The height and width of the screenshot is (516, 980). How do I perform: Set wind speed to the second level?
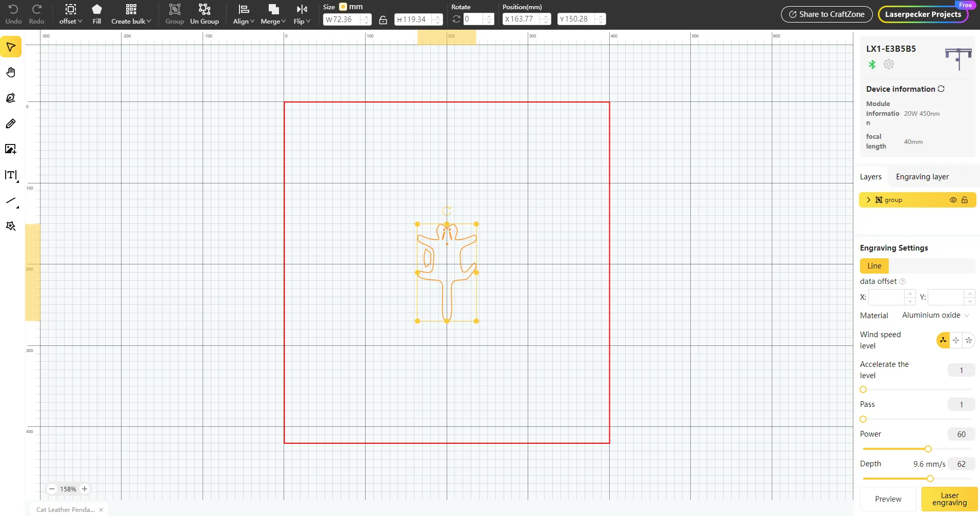point(956,340)
